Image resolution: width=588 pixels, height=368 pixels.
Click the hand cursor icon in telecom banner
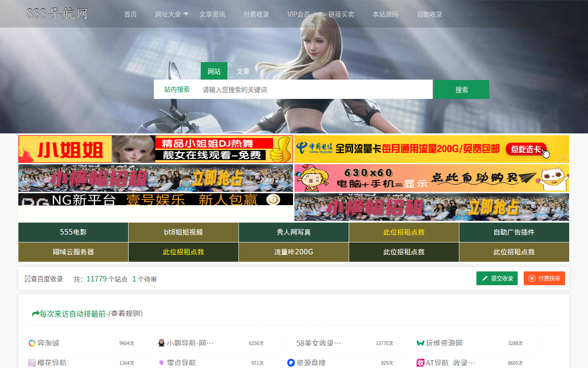click(545, 152)
